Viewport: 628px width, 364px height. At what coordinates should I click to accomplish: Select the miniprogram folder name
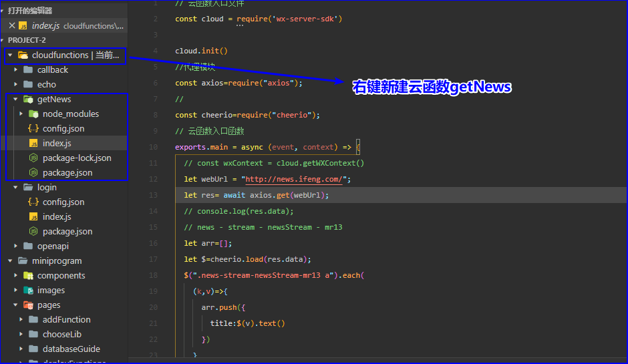tap(57, 260)
